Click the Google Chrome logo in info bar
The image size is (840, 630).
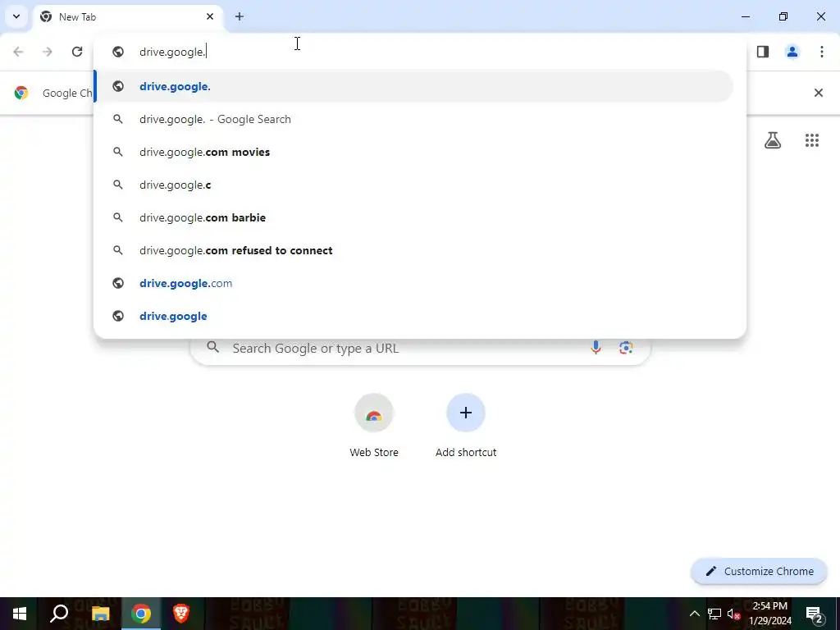21,93
